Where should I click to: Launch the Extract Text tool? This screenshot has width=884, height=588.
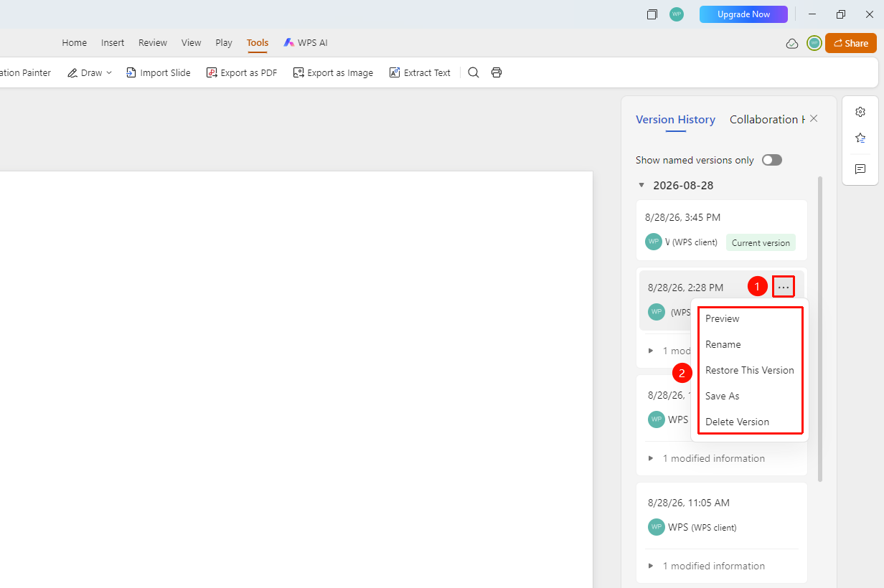(x=420, y=72)
